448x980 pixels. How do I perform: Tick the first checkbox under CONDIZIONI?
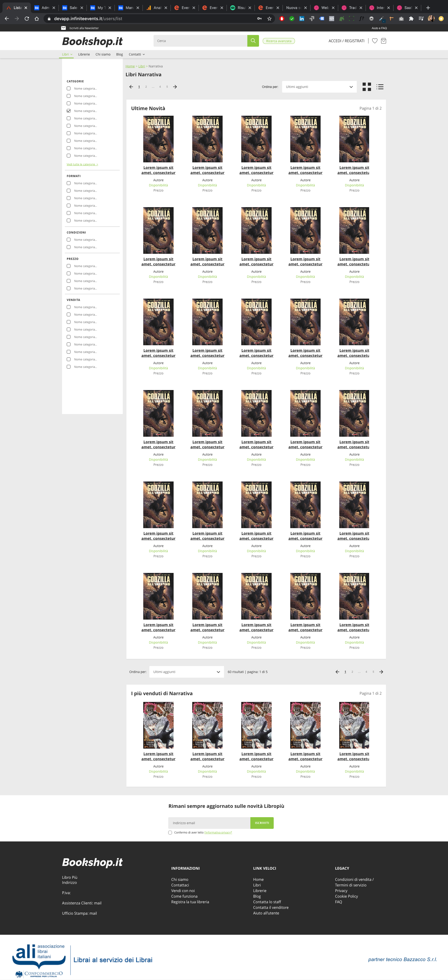pyautogui.click(x=69, y=240)
